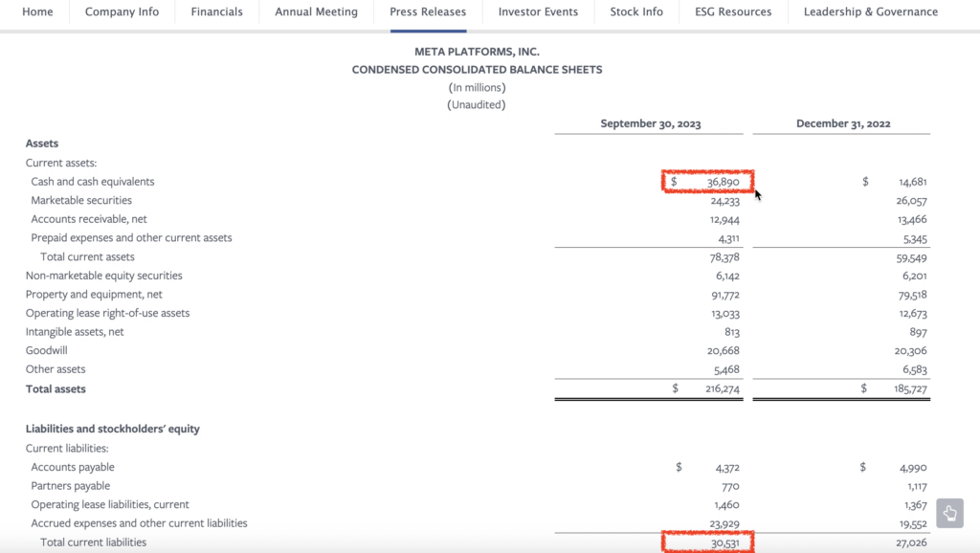The image size is (980, 553).
Task: Switch to the Stock Info tab
Action: tap(636, 11)
